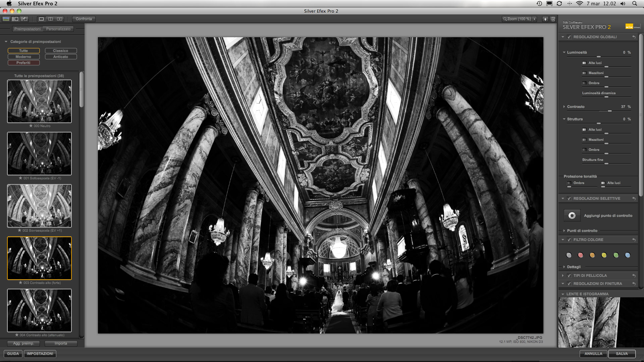Viewport: 644px width, 362px height.
Task: Collapse the Struttura sub-sliders
Action: (564, 119)
